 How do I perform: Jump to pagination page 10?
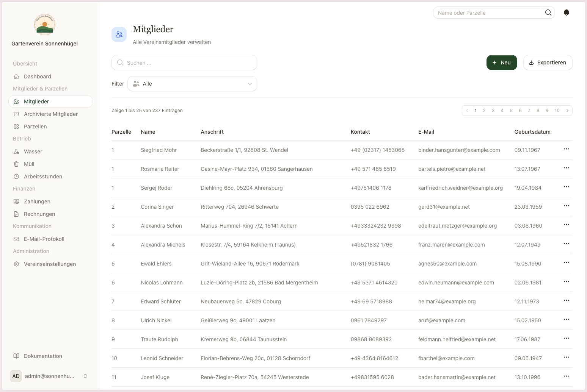coord(557,111)
